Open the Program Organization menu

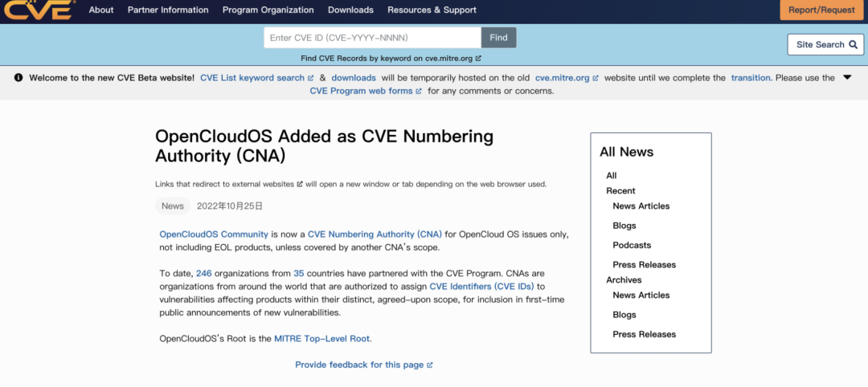[268, 10]
